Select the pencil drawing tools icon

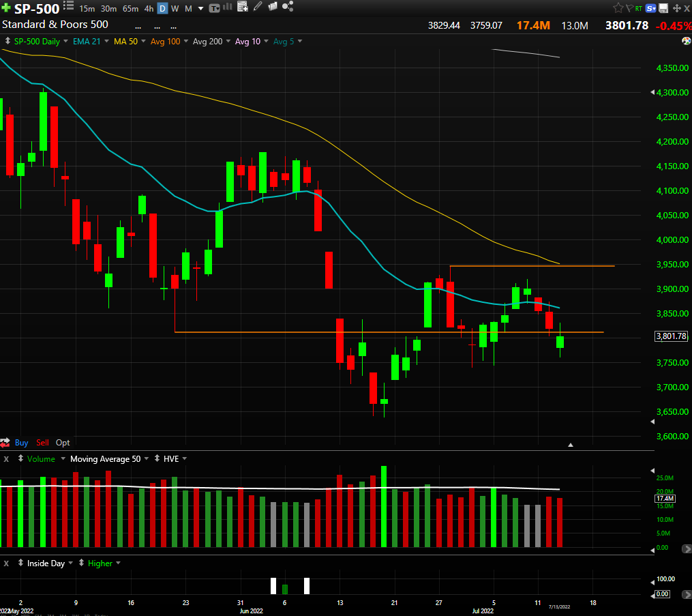coord(258,6)
